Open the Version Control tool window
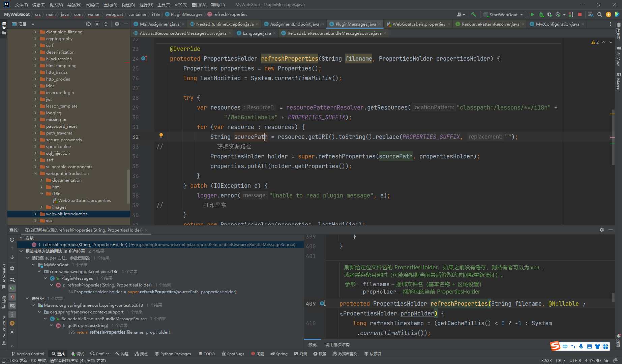This screenshot has width=622, height=364. [x=28, y=354]
